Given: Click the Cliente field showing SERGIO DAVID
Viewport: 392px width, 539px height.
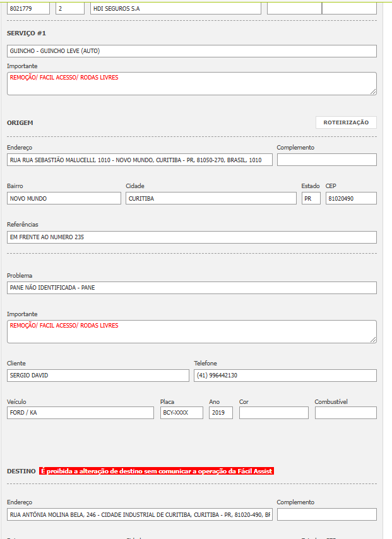Looking at the screenshot, I should (98, 376).
